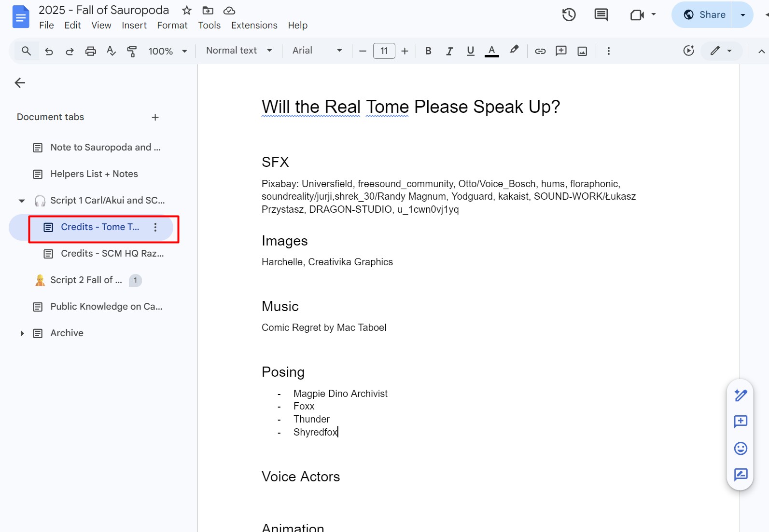Click the undo arrow
This screenshot has height=532, width=769.
coord(49,51)
